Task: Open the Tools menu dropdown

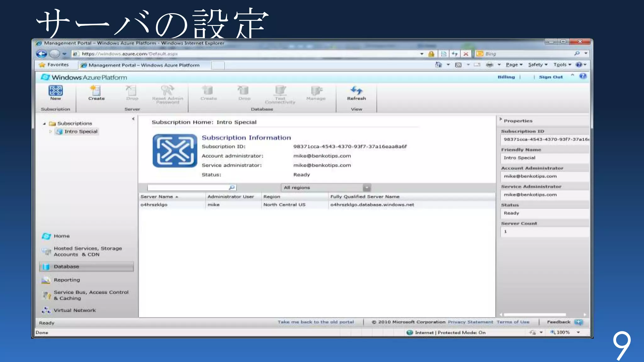Action: point(563,65)
